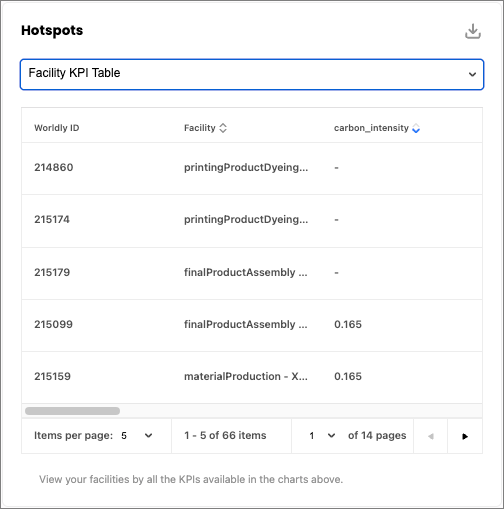Click first printingProductDyeing facility name
The height and width of the screenshot is (509, 504).
pyautogui.click(x=246, y=167)
